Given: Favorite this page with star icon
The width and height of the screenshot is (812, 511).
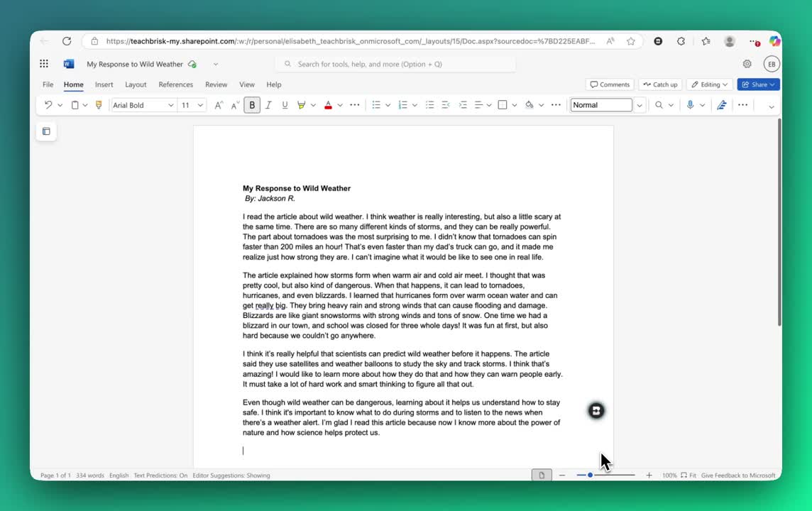Looking at the screenshot, I should (631, 41).
